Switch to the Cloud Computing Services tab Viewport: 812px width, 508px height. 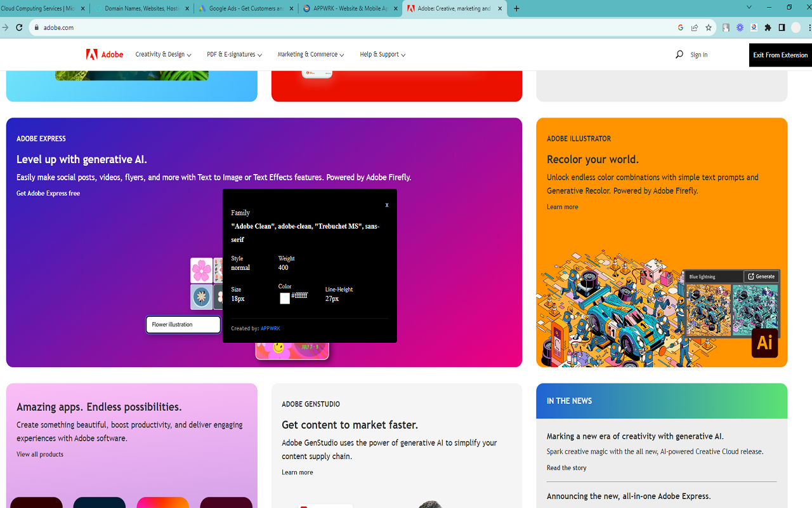point(39,8)
